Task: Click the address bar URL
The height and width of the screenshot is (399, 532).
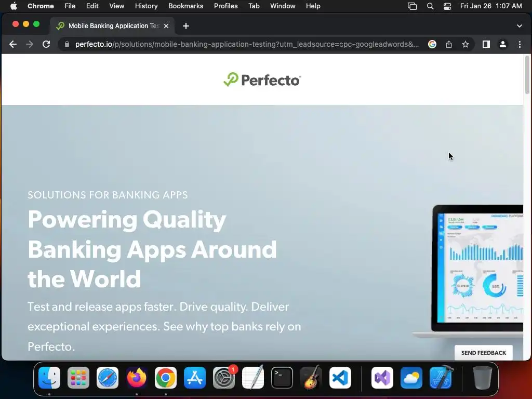Action: (x=247, y=44)
